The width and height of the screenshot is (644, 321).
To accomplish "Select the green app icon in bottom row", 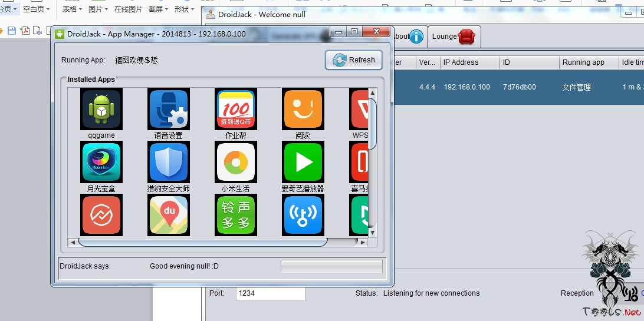I will (359, 215).
